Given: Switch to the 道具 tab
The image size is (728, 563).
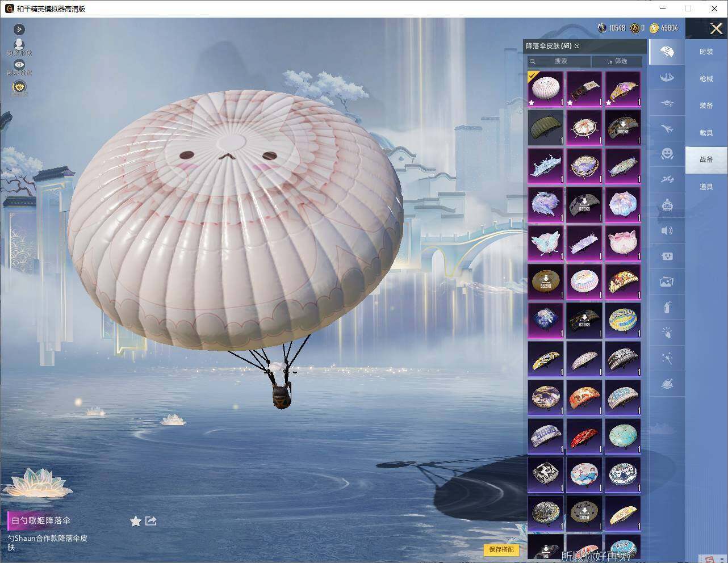Looking at the screenshot, I should tap(706, 187).
